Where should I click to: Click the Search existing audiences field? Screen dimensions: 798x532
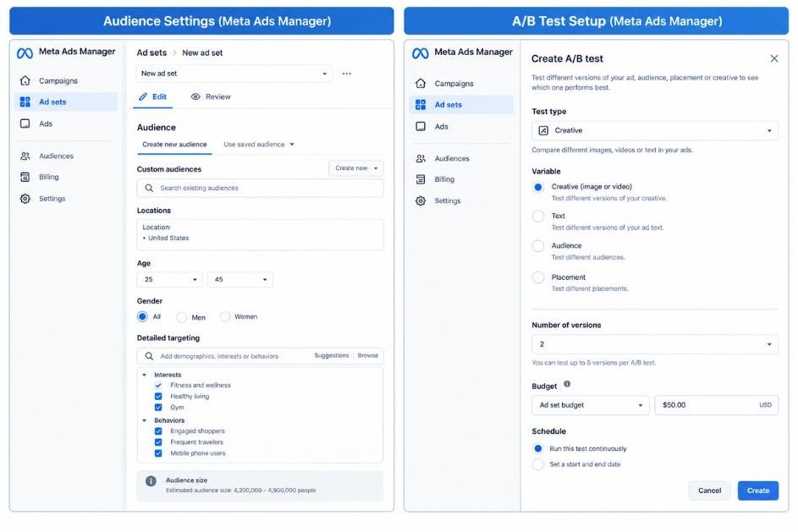coord(260,188)
